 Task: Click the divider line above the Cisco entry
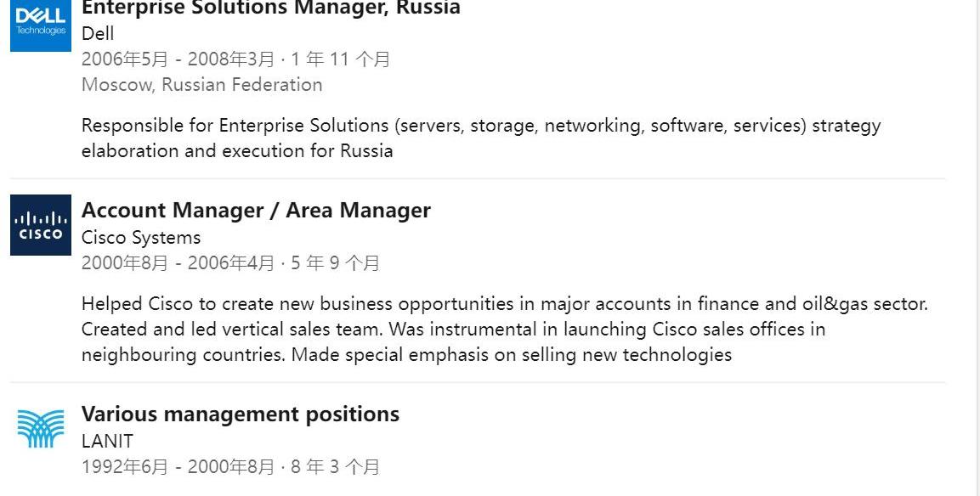(477, 178)
